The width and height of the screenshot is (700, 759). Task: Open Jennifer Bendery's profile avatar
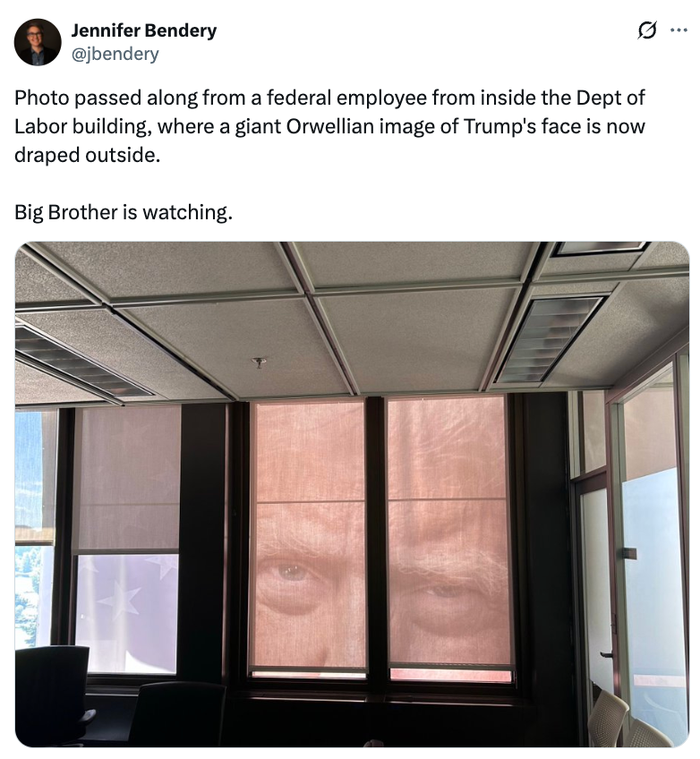point(38,42)
